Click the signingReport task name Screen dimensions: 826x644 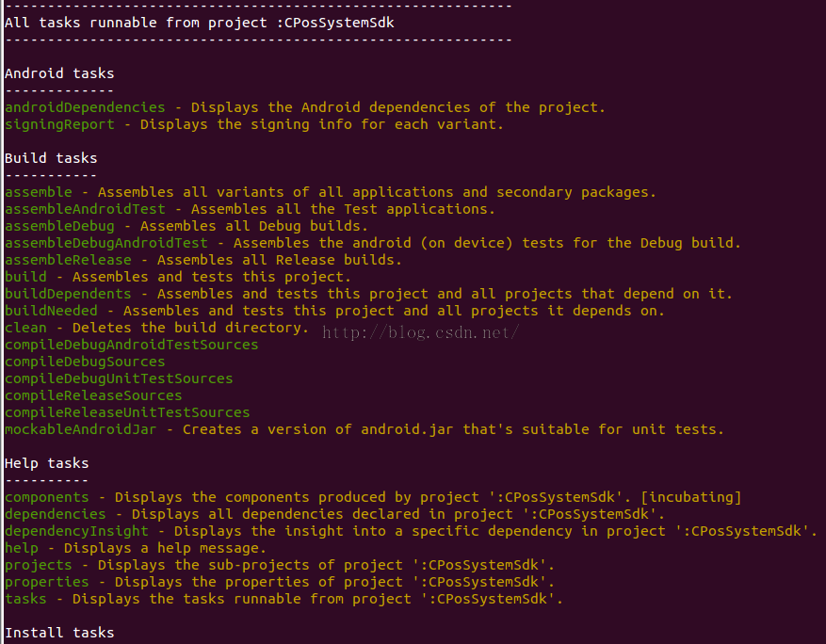(x=59, y=125)
